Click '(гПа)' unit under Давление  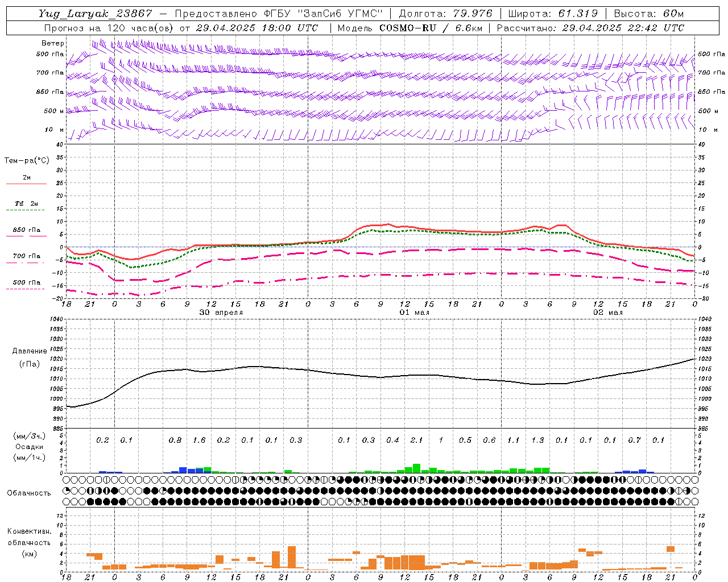30,364
